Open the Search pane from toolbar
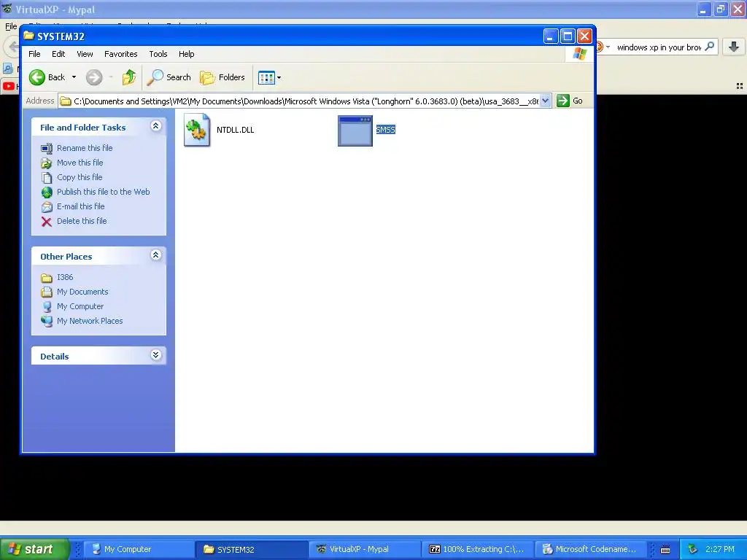747x560 pixels. [x=169, y=77]
